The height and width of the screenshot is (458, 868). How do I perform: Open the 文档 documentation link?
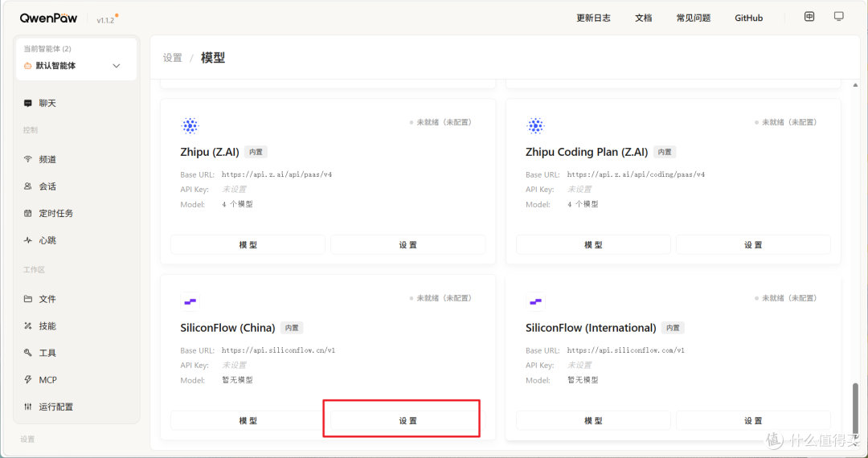pos(643,18)
